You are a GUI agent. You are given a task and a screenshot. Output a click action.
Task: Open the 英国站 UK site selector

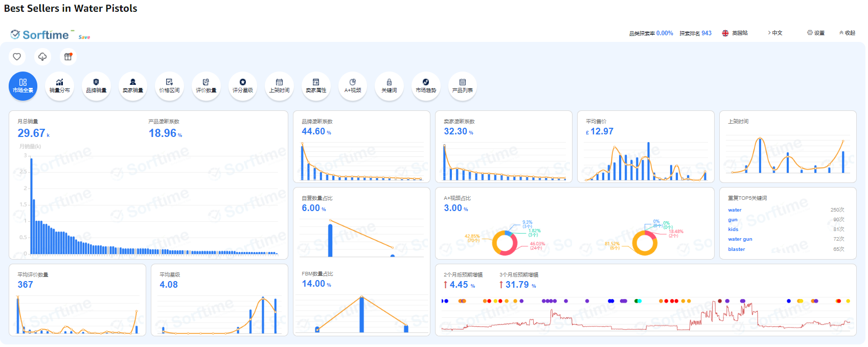tap(735, 33)
